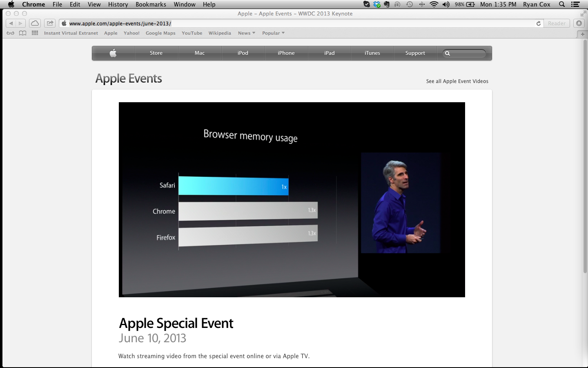The image size is (588, 368).
Task: Open the Window menu
Action: (185, 4)
